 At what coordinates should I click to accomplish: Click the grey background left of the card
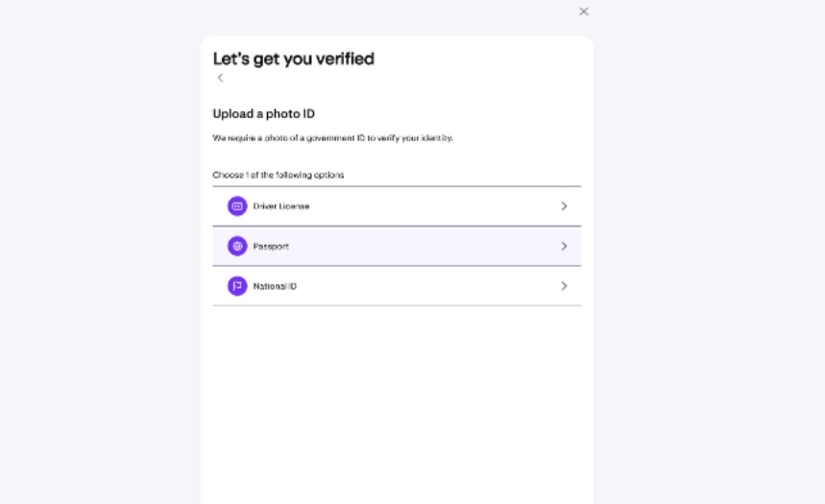tap(100, 252)
